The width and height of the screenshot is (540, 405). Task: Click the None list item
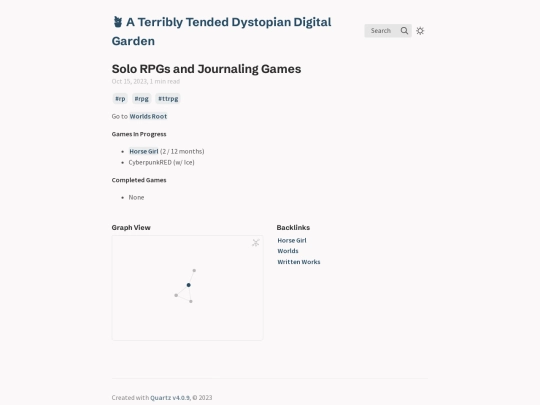click(x=136, y=197)
